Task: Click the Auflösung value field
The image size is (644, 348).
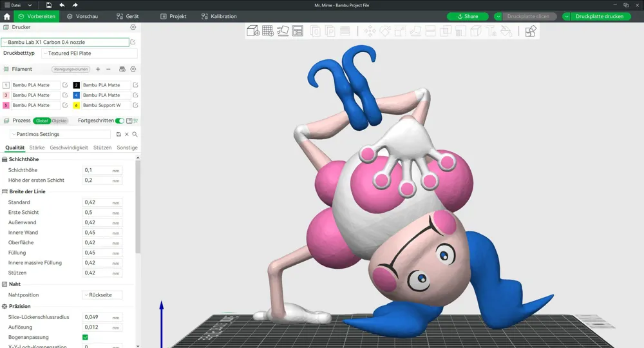Action: (x=102, y=327)
